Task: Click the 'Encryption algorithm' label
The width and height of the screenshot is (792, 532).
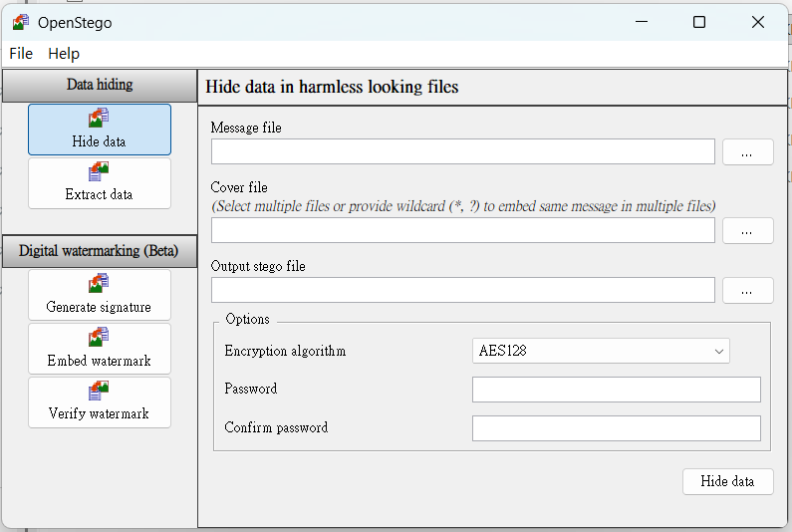Action: click(x=285, y=351)
